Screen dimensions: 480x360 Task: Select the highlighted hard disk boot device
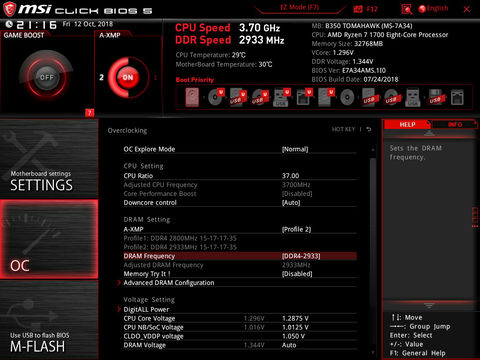pos(192,97)
